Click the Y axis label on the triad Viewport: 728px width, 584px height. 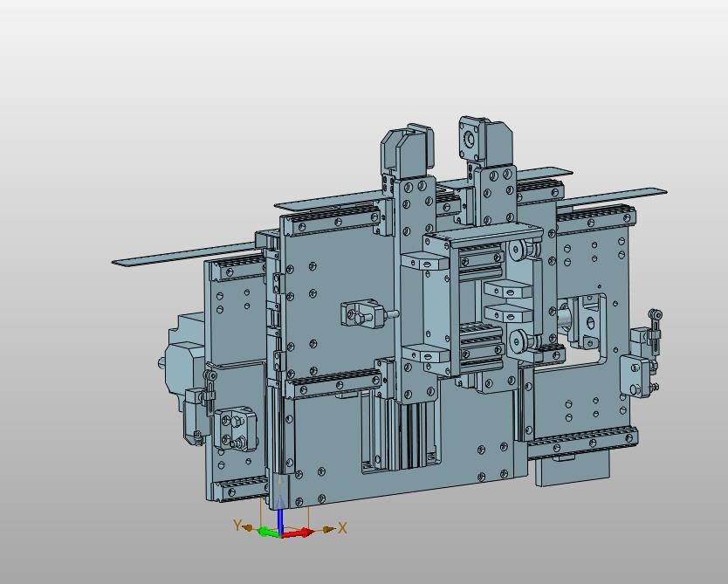[x=237, y=526]
